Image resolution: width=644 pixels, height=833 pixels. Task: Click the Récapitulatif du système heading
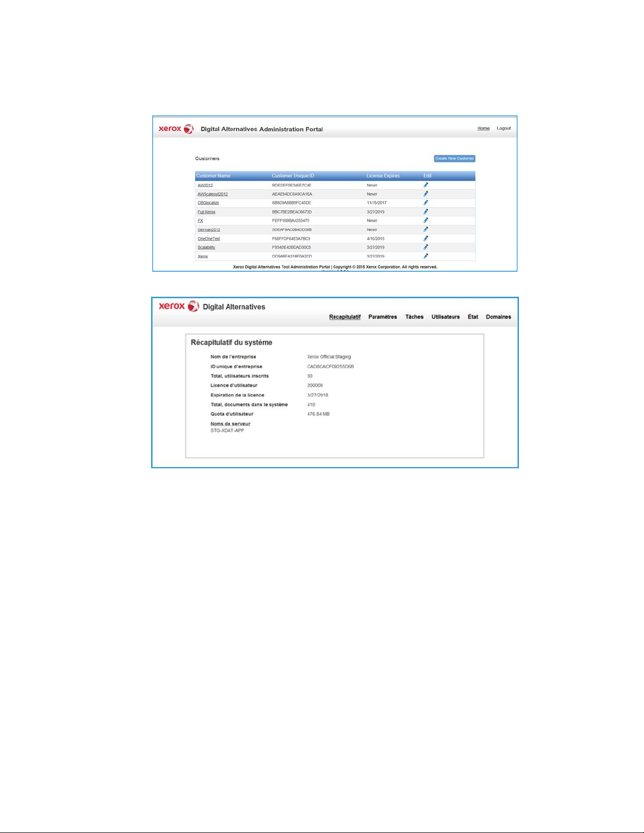pyautogui.click(x=231, y=343)
